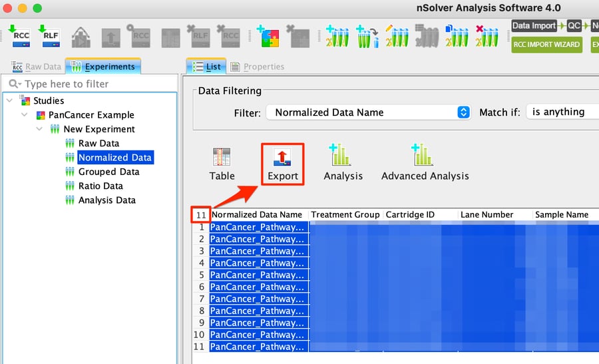The width and height of the screenshot is (599, 364).
Task: Click the disabled delete RLF icon
Action: pos(199,36)
